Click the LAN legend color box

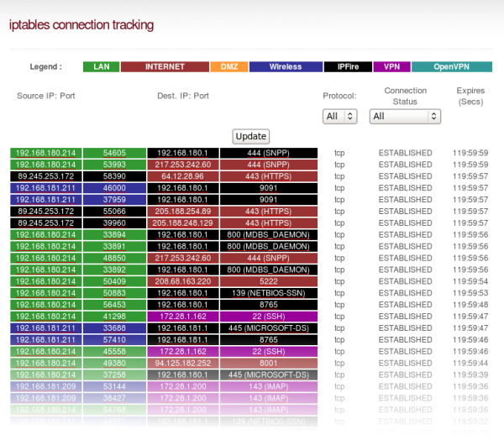[102, 67]
